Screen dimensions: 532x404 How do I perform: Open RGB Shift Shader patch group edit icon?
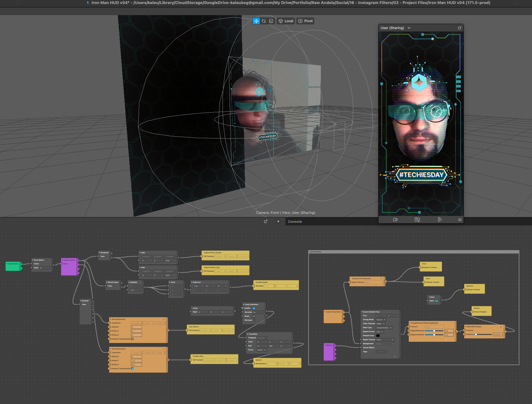[x=501, y=327]
